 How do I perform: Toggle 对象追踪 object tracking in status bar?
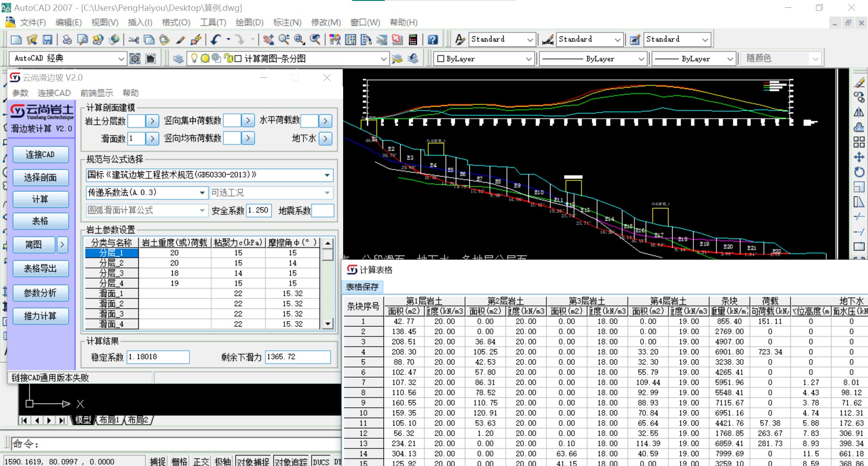pyautogui.click(x=291, y=461)
